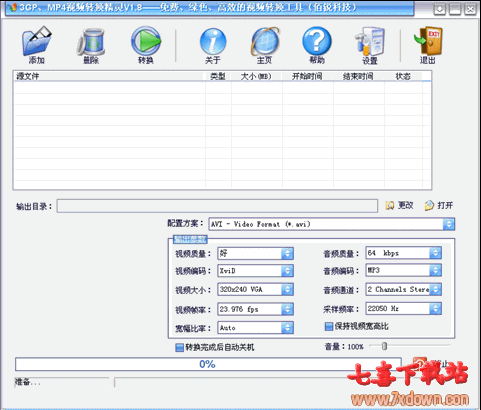Screen dimensions: 481x410
Task: Click the 打开 output folder button
Action: [439, 205]
